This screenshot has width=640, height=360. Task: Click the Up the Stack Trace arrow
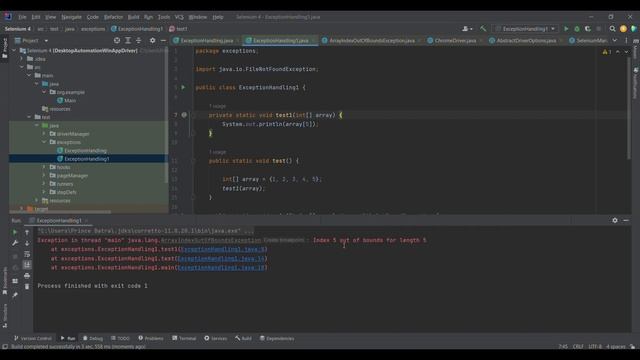point(27,232)
